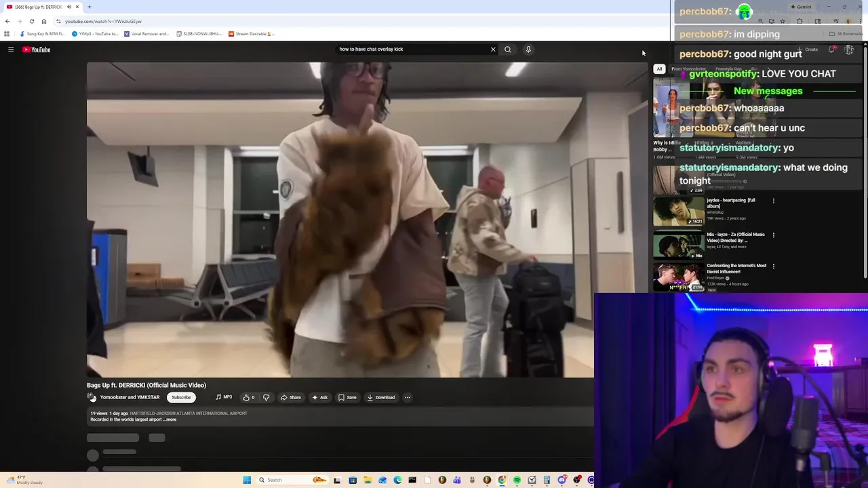
Task: Open Yomookster and YMKSTAR channel name
Action: click(x=130, y=397)
